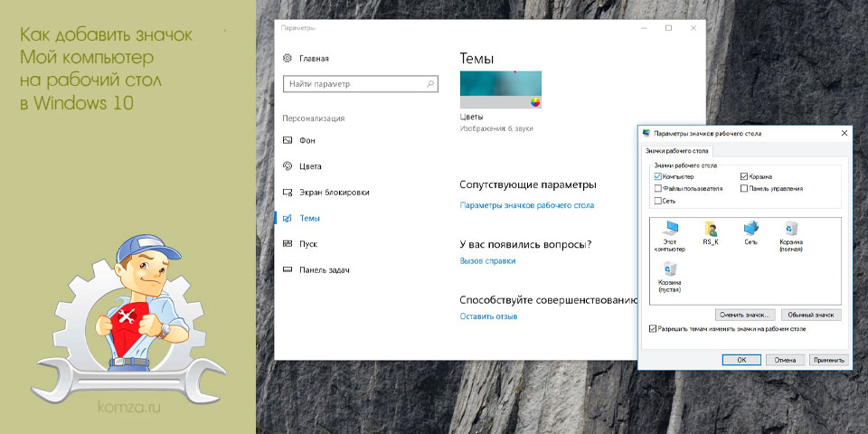Toggle the Компьютер checkbox
868x434 pixels.
(657, 177)
